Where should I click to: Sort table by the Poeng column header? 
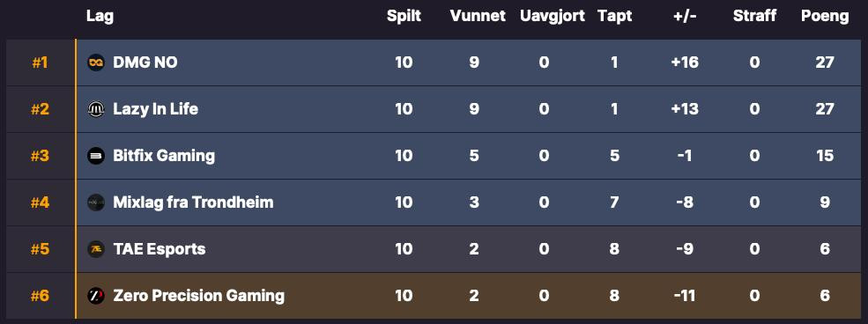click(825, 16)
